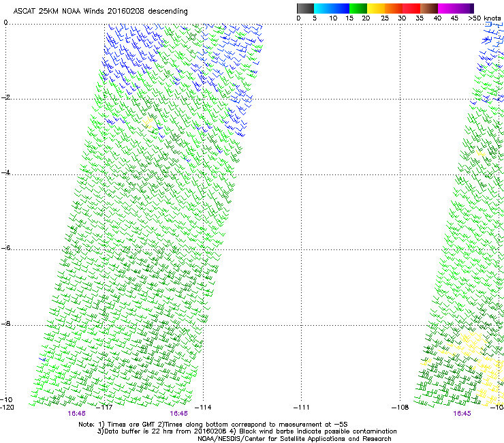Image resolution: width=504 pixels, height=443 pixels.
Task: Select the orange 25-30 knots legend swatch
Action: click(394, 8)
